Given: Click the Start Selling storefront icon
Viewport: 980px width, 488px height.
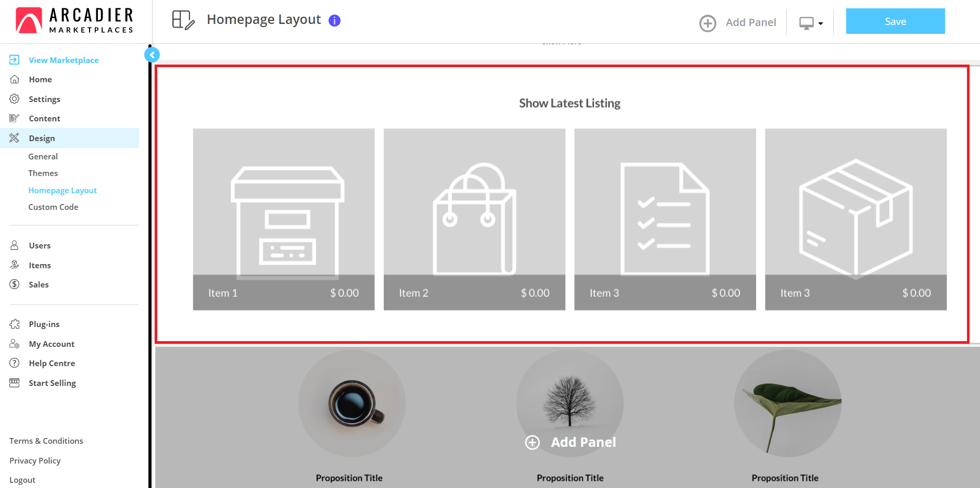Looking at the screenshot, I should tap(15, 383).
